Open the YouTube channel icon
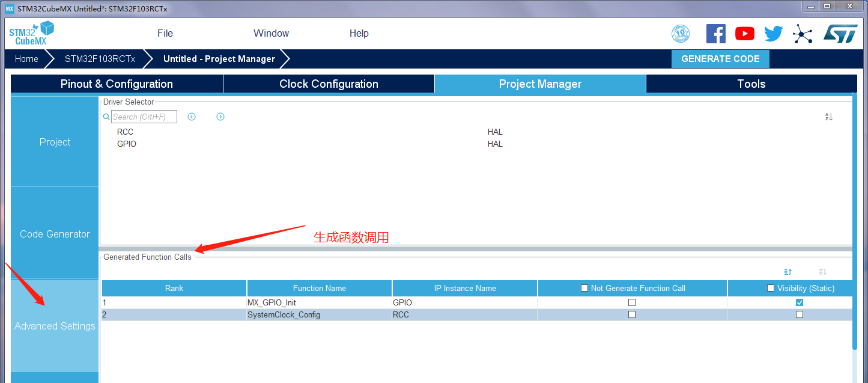The width and height of the screenshot is (868, 383). (745, 34)
